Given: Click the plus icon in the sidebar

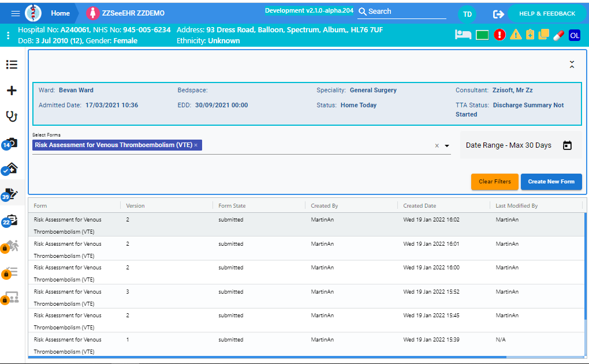Looking at the screenshot, I should (12, 91).
